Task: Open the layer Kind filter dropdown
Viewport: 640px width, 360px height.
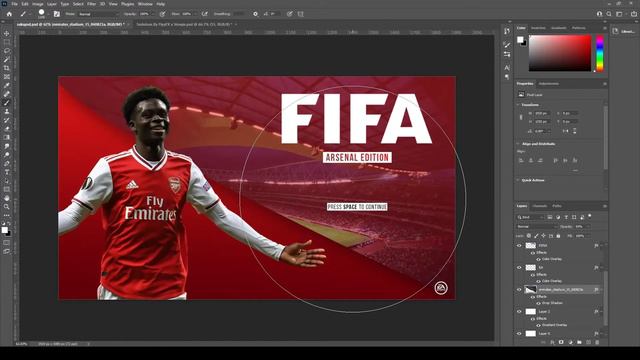Action: pyautogui.click(x=530, y=217)
